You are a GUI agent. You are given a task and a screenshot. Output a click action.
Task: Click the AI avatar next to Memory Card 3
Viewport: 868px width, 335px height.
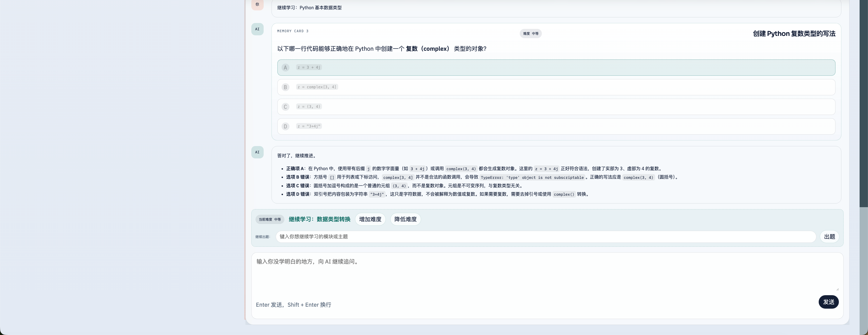pyautogui.click(x=257, y=29)
